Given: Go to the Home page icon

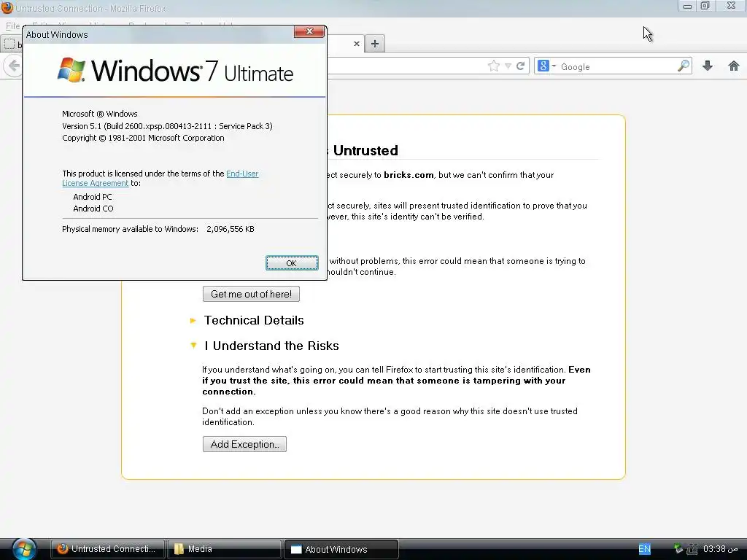Looking at the screenshot, I should [x=734, y=66].
